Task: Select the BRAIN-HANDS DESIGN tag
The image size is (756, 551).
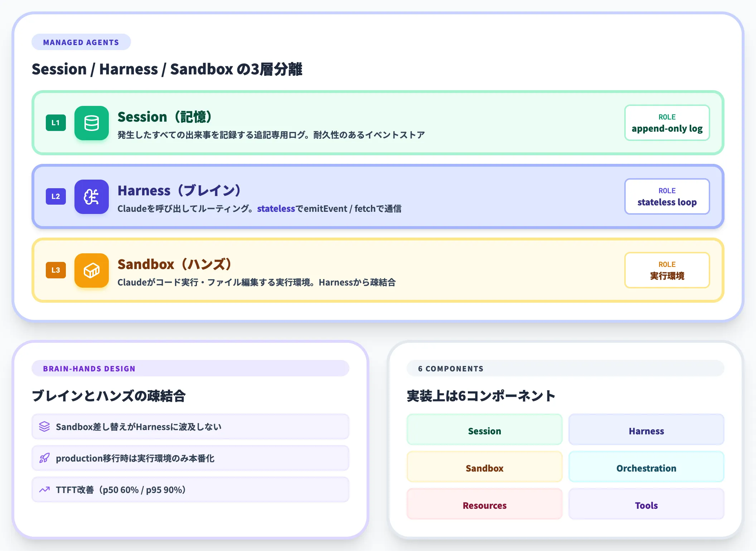Action: pos(190,369)
